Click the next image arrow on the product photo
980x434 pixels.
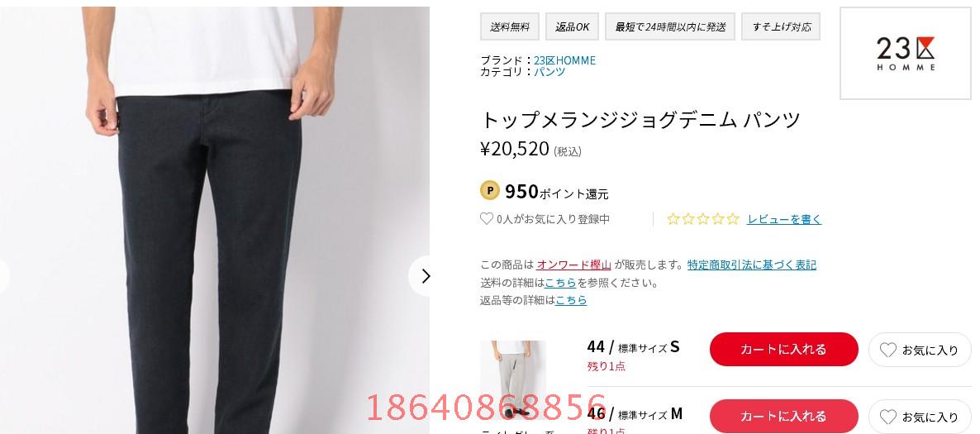(x=425, y=276)
